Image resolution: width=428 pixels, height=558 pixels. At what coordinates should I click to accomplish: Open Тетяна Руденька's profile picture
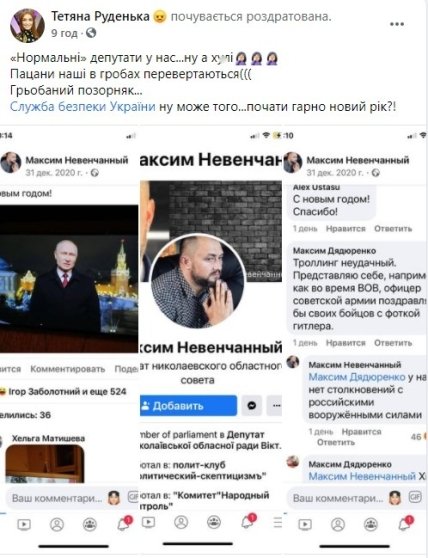pos(27,26)
